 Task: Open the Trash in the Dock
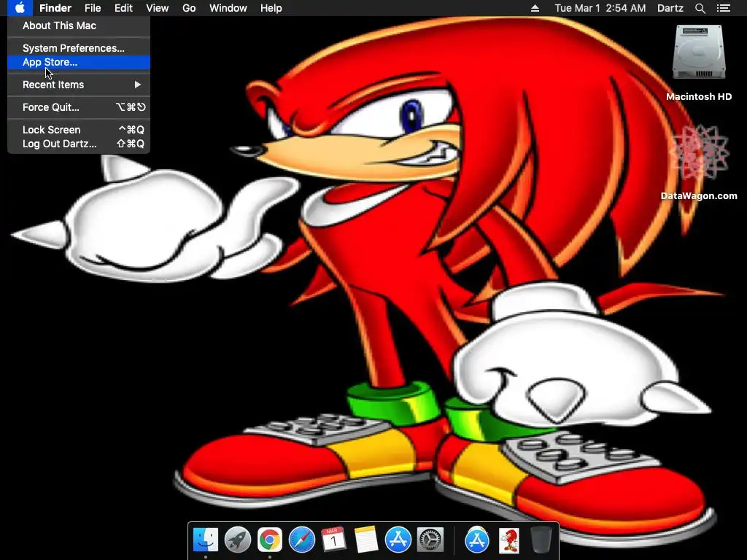tap(541, 540)
